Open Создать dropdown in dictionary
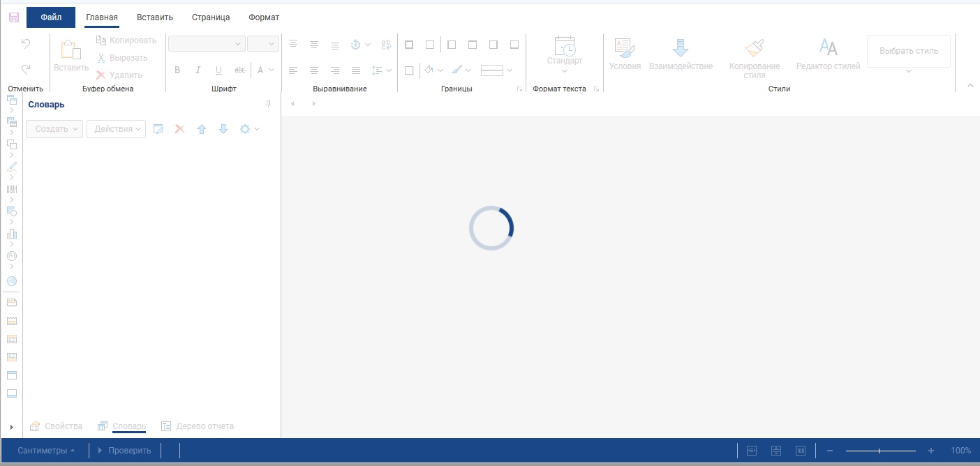Screen dimensions: 980x466 (54, 129)
